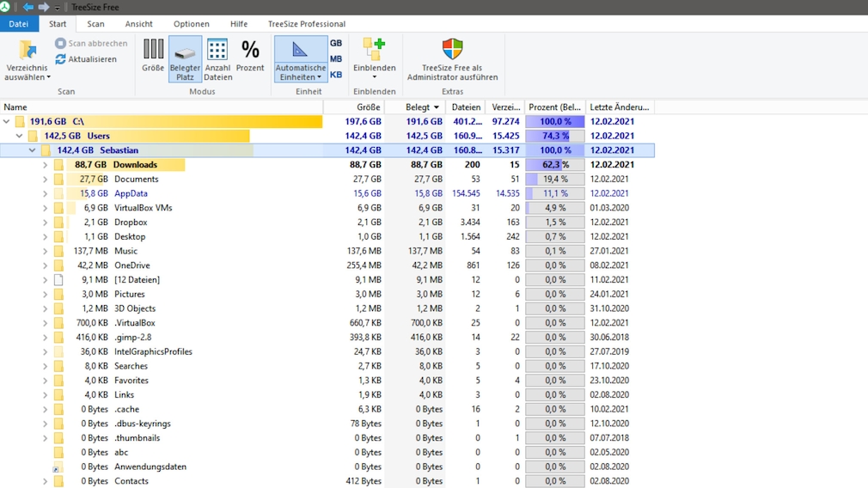Click the TreeSize app icon in title bar
This screenshot has width=868, height=488.
[5, 7]
